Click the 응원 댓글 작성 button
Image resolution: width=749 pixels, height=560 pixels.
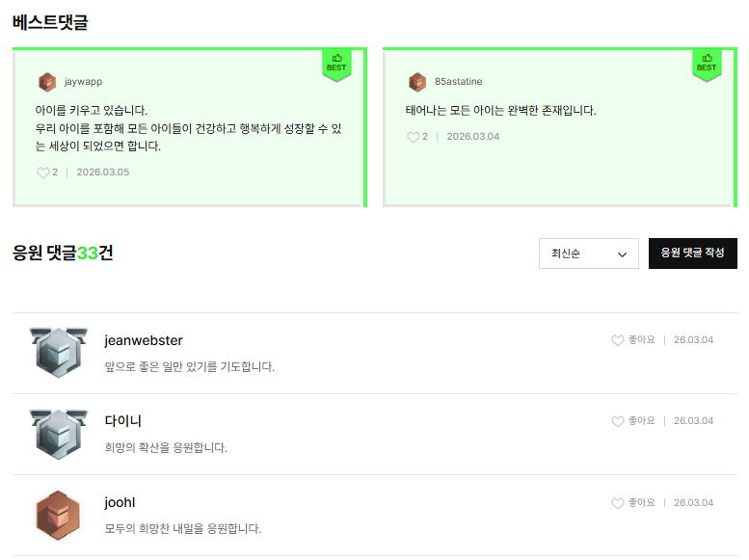(692, 253)
